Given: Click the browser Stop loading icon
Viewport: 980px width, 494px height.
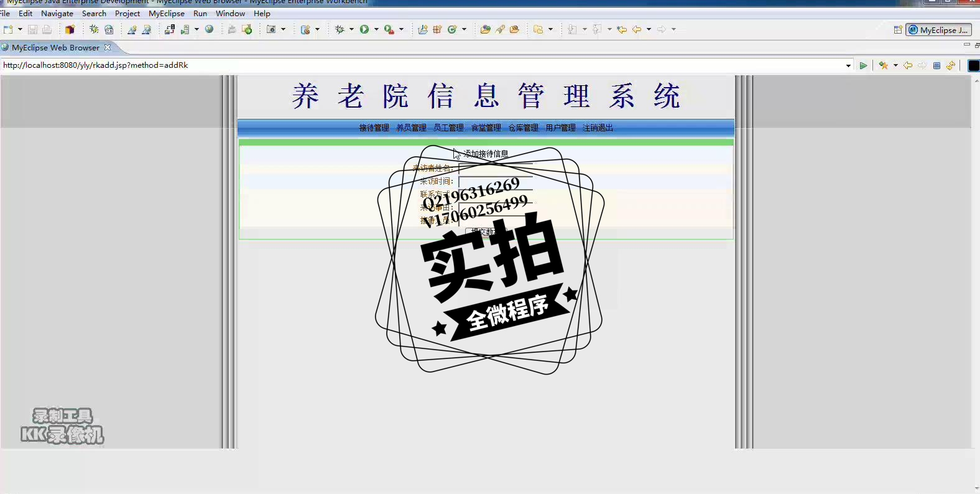Looking at the screenshot, I should [936, 65].
